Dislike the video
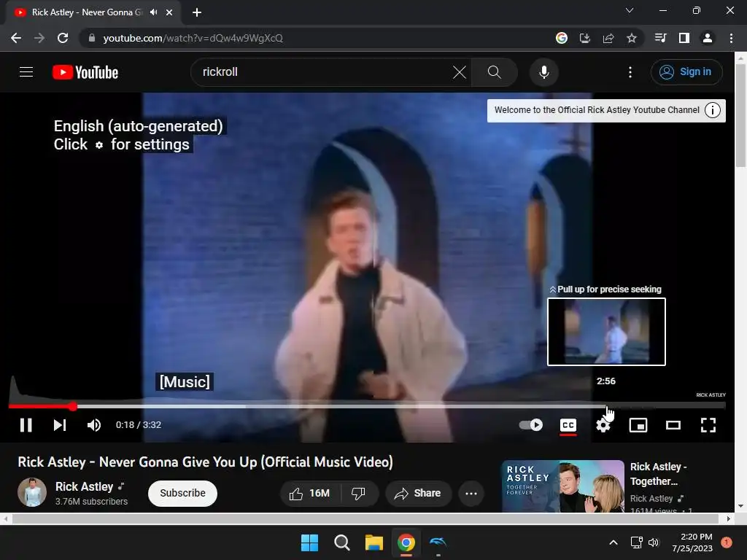The image size is (747, 560). coord(359,494)
